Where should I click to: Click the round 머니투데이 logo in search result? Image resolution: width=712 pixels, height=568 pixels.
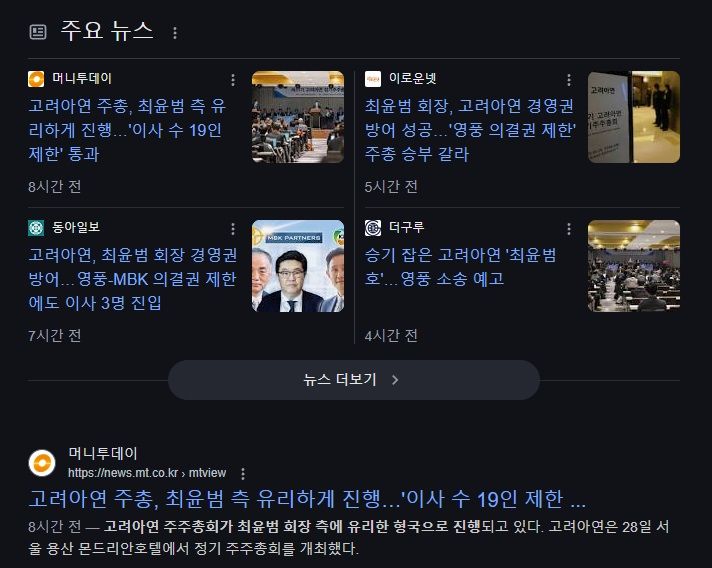[42, 463]
